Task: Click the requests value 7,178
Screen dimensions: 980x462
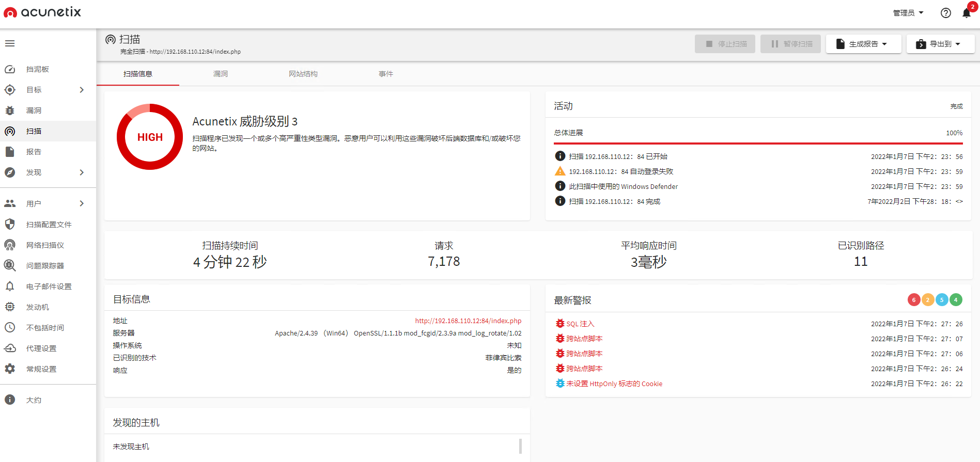Action: [x=444, y=262]
